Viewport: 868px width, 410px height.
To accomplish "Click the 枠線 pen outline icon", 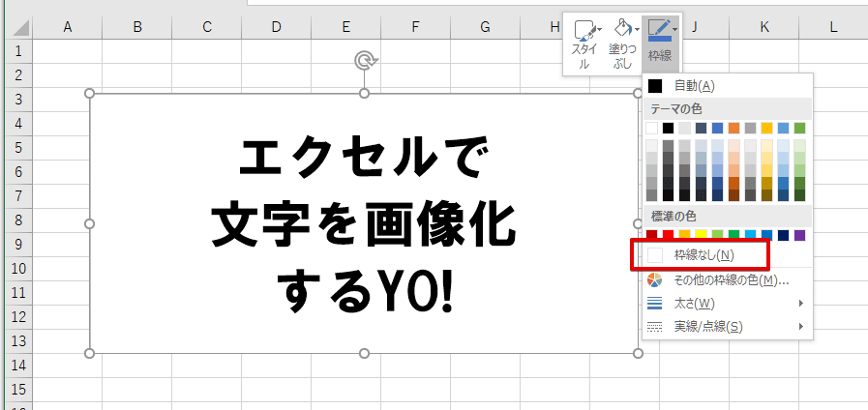I will tap(659, 30).
